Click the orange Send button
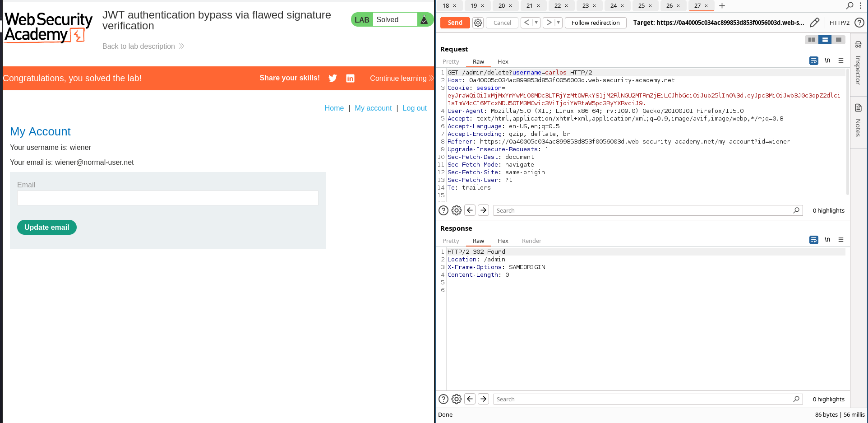This screenshot has height=423, width=868. [x=455, y=23]
